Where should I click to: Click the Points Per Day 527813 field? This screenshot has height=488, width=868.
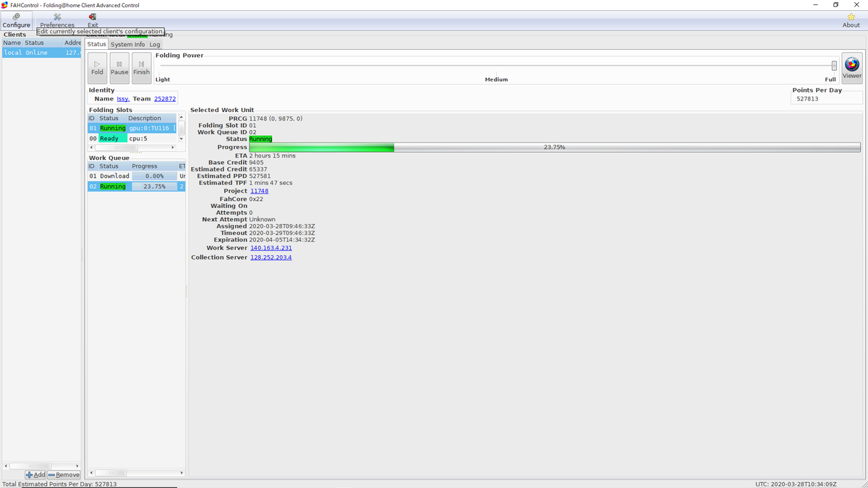point(827,98)
